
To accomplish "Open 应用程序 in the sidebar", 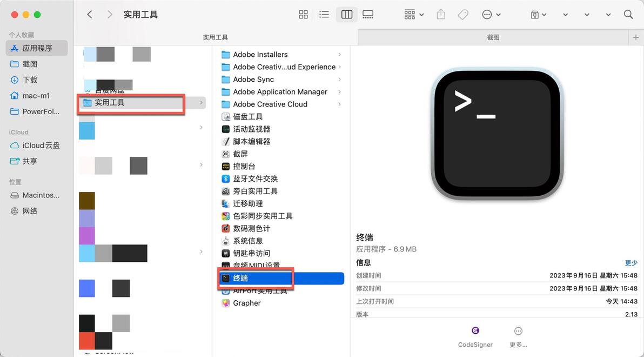I will point(37,48).
